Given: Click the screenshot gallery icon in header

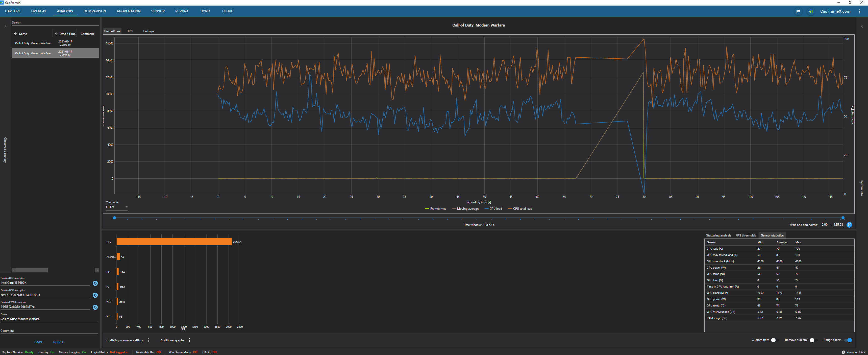Looking at the screenshot, I should coord(798,11).
